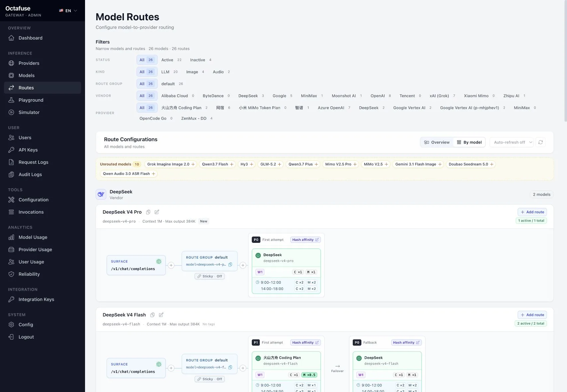Filter provider by ZenMux - DD
This screenshot has height=392, width=567.
click(197, 118)
